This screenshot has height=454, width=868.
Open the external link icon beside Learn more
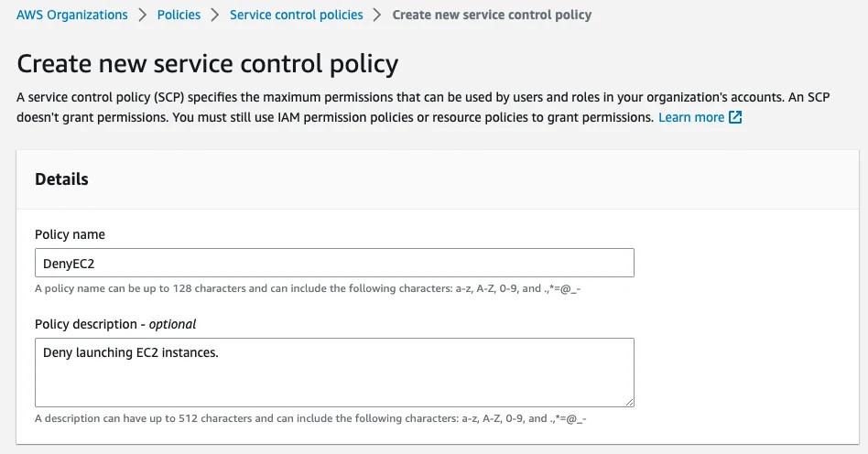(x=735, y=117)
